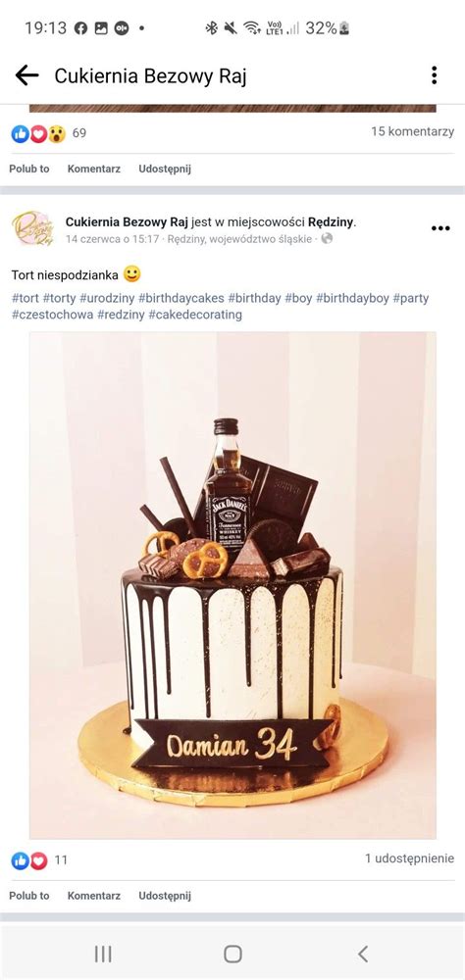Like the upper post with Polub to
The image size is (465, 980).
(x=29, y=169)
